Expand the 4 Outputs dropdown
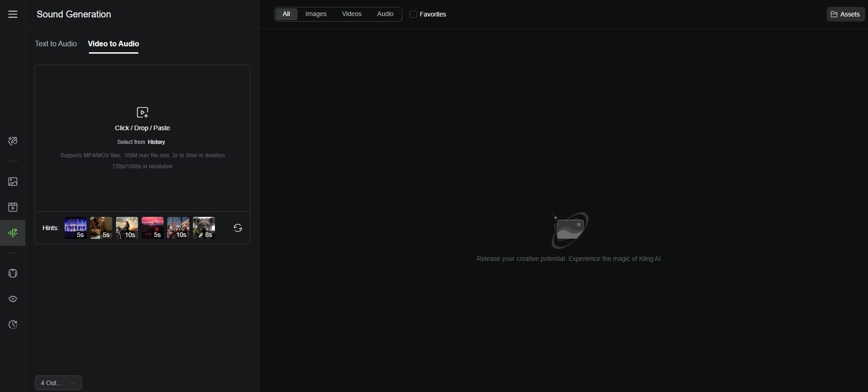This screenshot has height=392, width=868. 58,383
